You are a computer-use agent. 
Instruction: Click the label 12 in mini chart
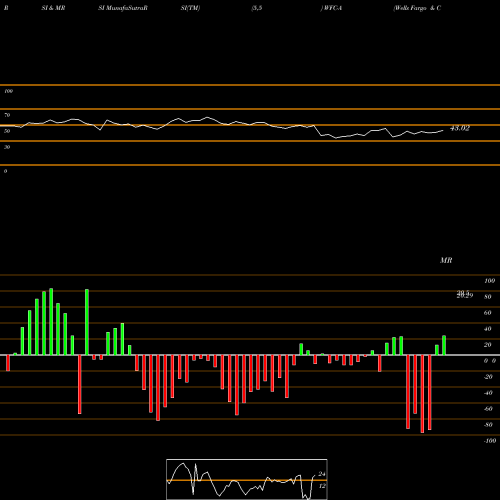click(322, 486)
